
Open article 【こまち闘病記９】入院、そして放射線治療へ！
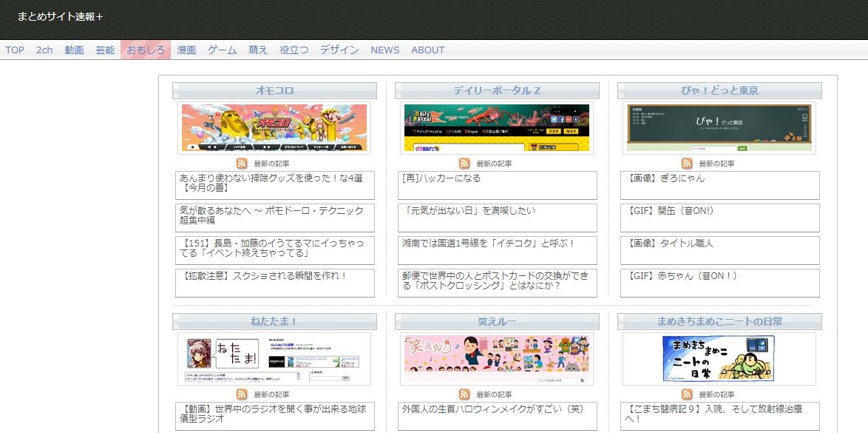coord(720,417)
